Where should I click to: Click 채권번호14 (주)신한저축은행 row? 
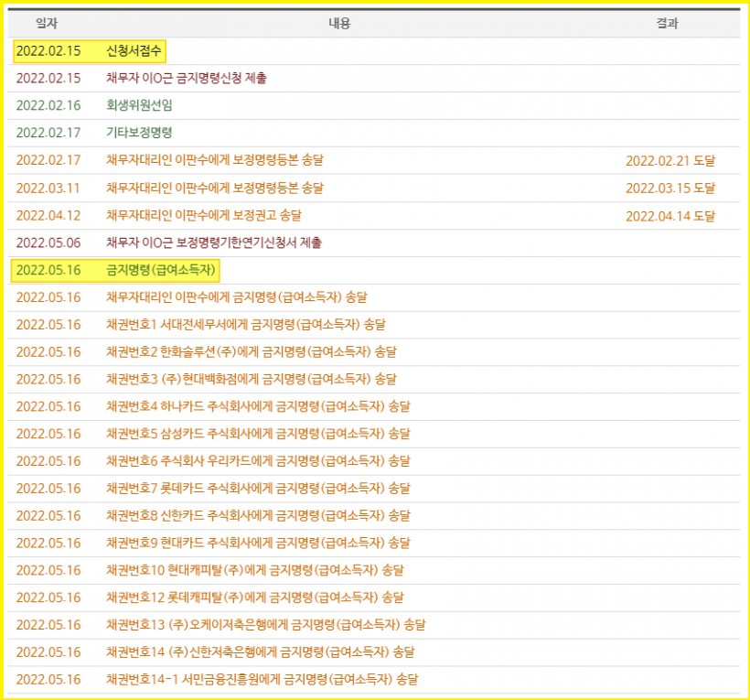tap(374, 652)
